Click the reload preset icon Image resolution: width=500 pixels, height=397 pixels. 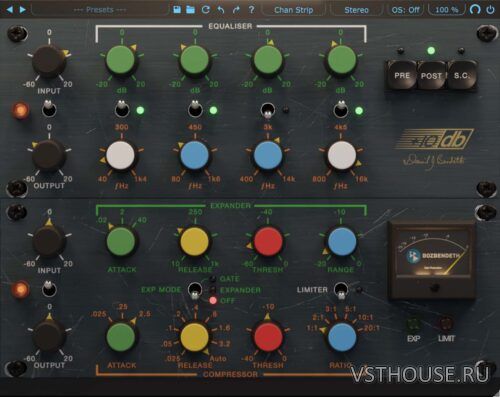pyautogui.click(x=206, y=10)
